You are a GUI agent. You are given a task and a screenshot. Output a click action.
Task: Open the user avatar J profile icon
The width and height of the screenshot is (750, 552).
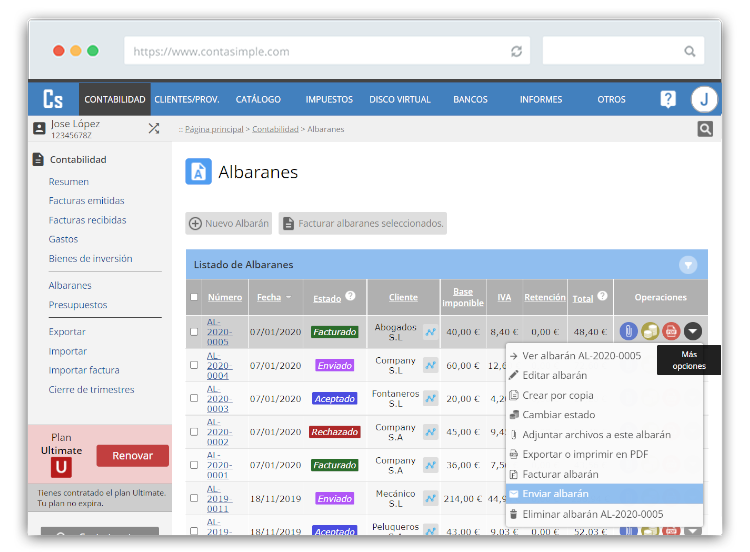coord(704,99)
